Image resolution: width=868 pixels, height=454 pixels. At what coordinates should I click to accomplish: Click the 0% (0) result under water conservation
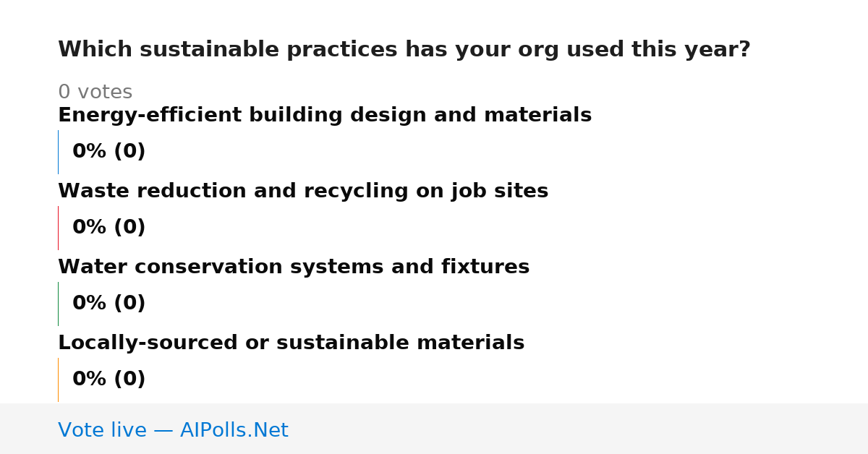[x=109, y=304]
